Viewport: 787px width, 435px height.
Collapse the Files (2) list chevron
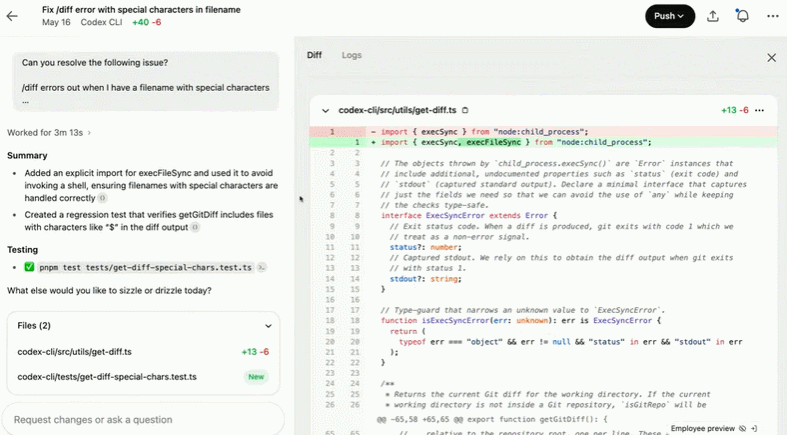(268, 326)
